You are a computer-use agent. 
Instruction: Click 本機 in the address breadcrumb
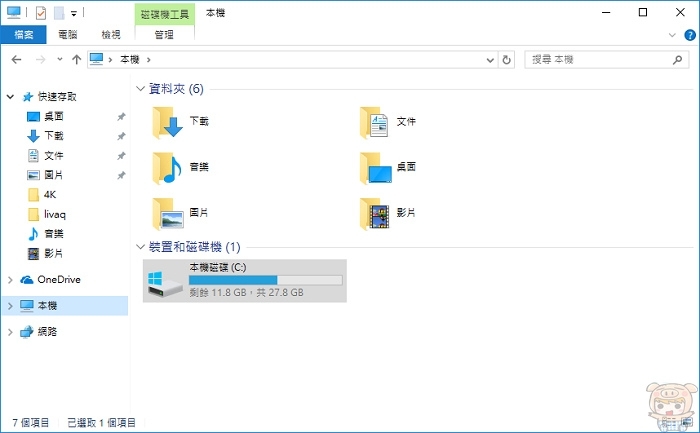tap(130, 59)
